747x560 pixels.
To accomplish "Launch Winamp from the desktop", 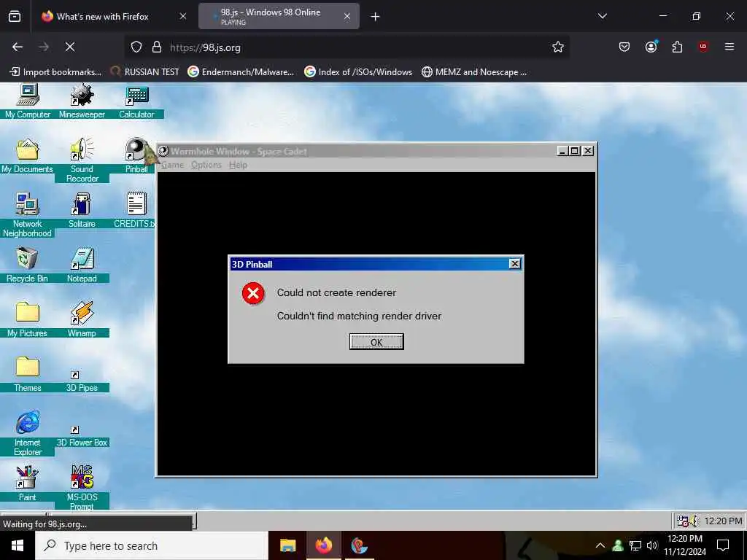I will [82, 319].
